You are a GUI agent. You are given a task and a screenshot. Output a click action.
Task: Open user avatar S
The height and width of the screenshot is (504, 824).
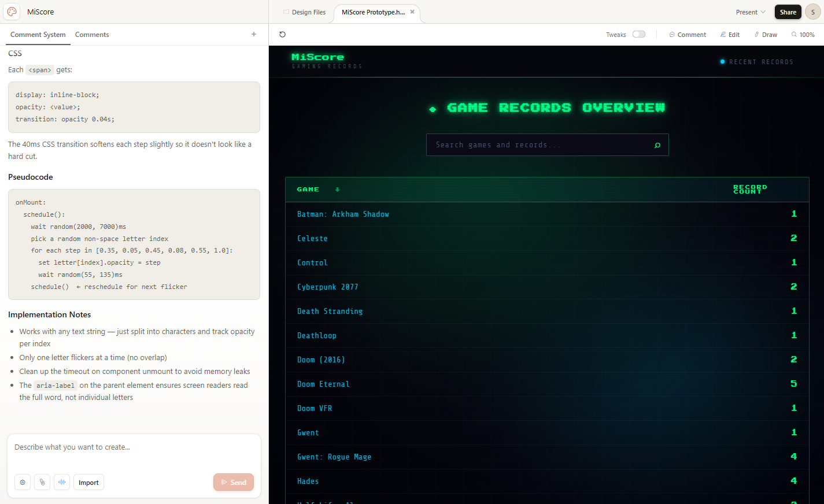[x=812, y=12]
